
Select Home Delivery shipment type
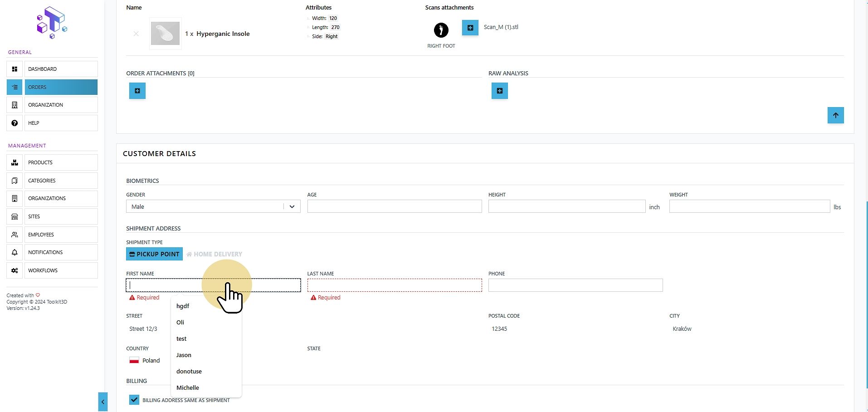[214, 254]
